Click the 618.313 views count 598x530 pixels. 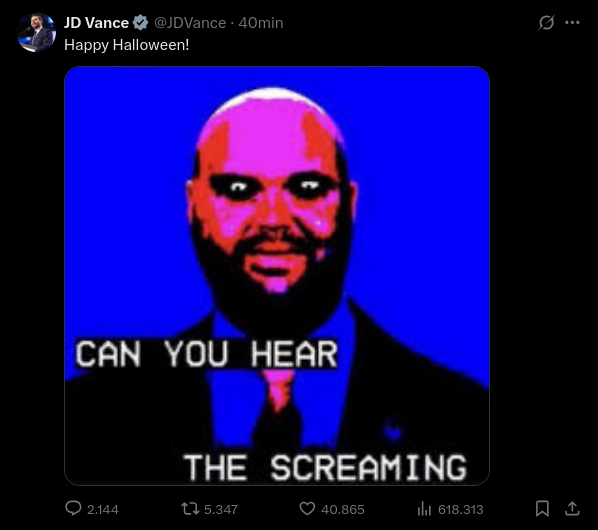coord(461,509)
